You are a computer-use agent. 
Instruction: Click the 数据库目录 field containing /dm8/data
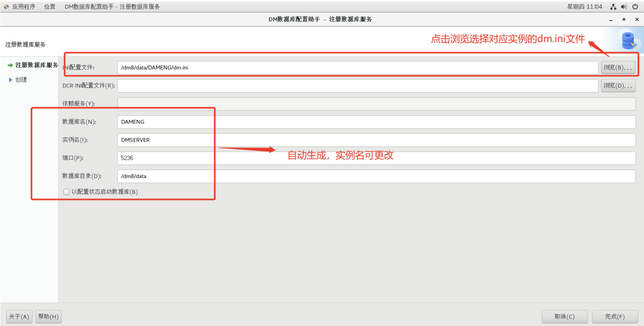[x=376, y=176]
